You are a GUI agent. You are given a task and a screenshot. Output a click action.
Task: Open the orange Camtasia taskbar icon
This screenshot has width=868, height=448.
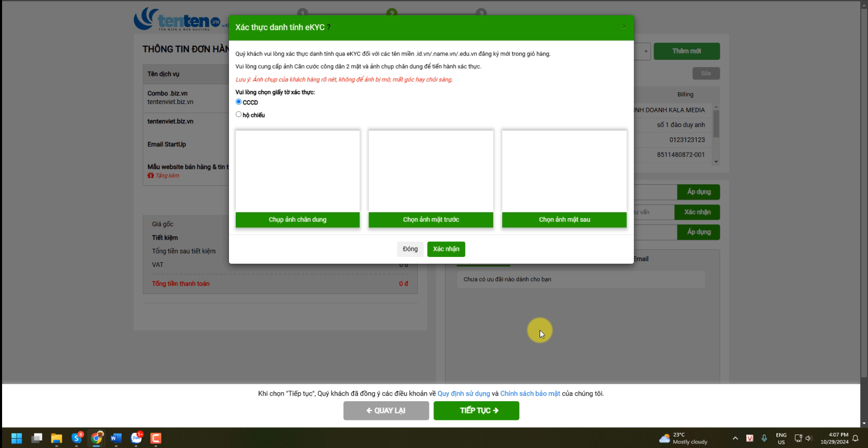[x=156, y=438]
